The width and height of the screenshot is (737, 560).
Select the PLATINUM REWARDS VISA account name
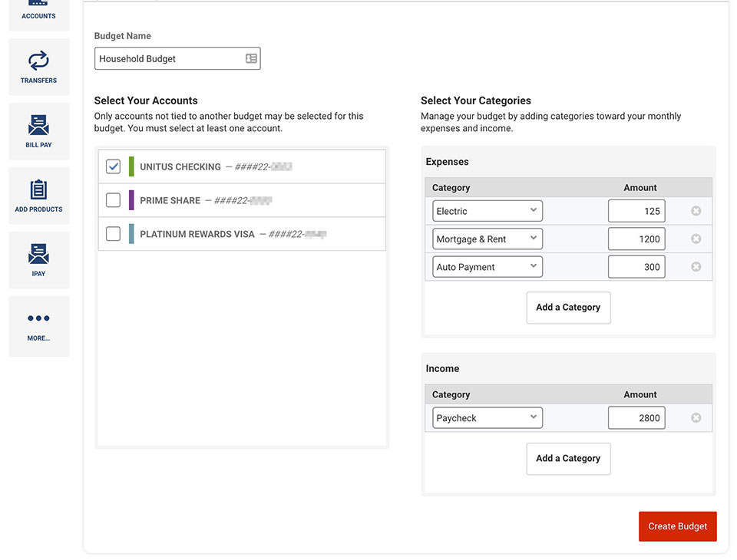click(197, 234)
